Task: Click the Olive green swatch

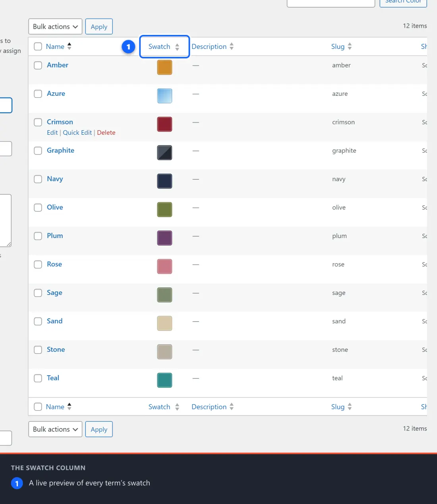Action: [164, 209]
